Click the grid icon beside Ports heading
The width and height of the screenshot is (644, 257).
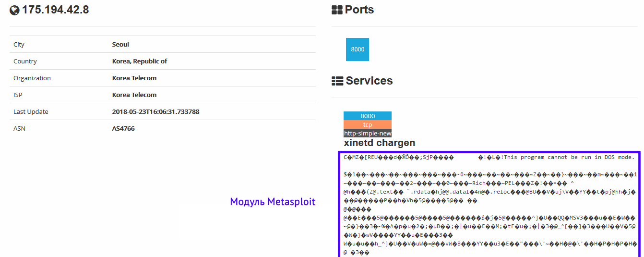click(x=337, y=10)
